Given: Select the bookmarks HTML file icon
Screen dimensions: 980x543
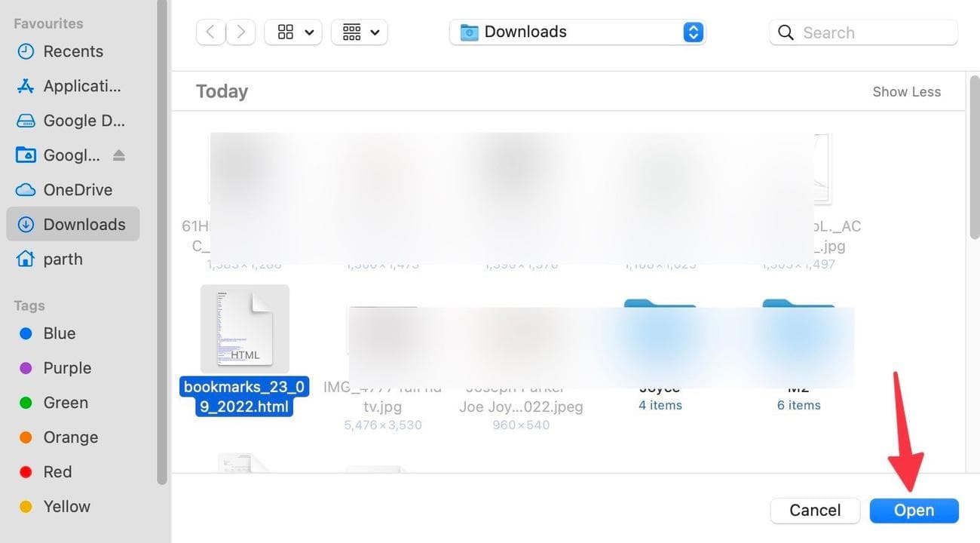Looking at the screenshot, I should tap(244, 329).
